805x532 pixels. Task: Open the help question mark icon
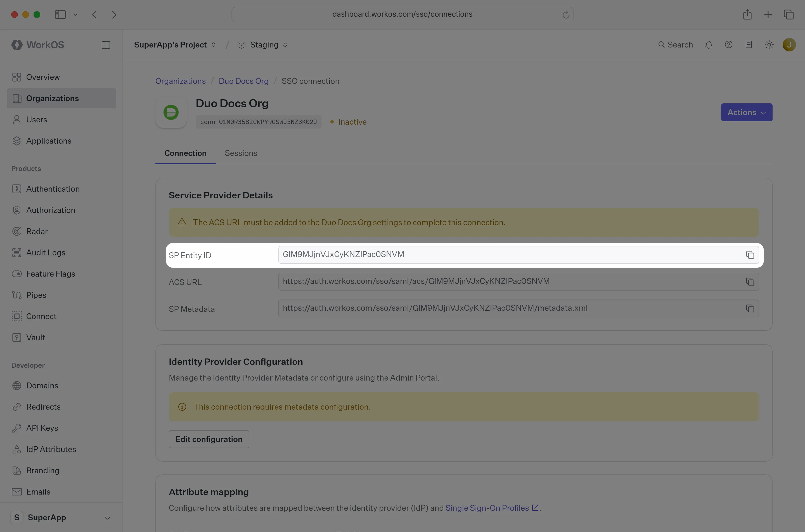point(729,45)
